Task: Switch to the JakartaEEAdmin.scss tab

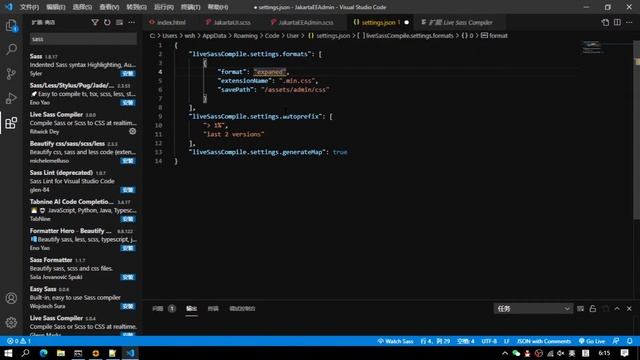Action: click(x=306, y=22)
